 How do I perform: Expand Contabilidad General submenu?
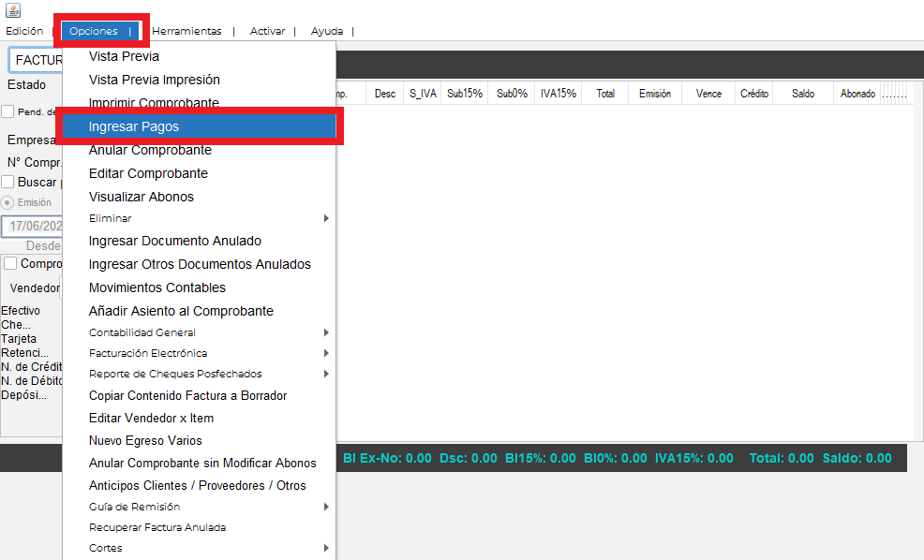pyautogui.click(x=200, y=332)
